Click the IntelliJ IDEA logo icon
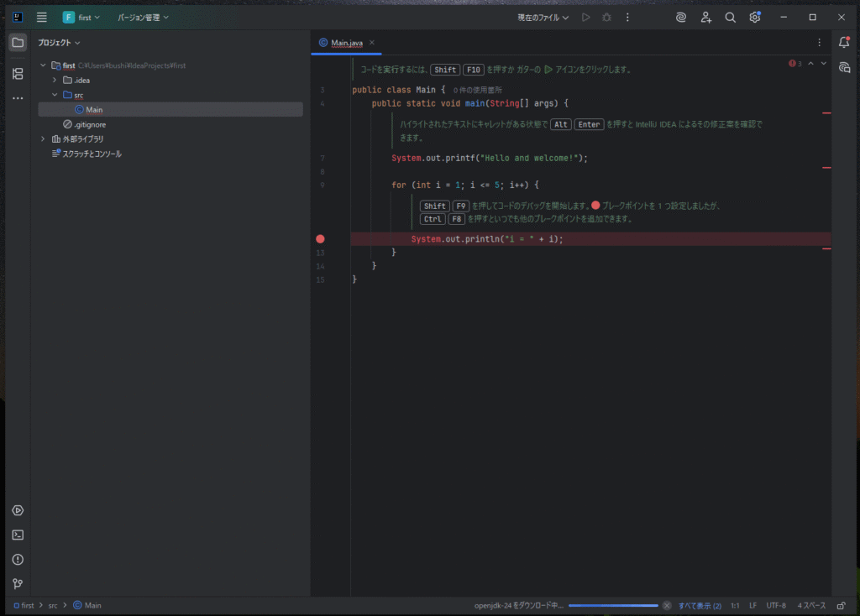Screen dimensions: 860x616 coord(18,18)
